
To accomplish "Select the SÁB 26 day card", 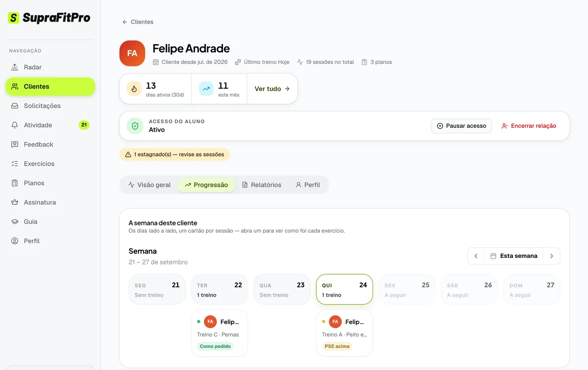I will (x=470, y=290).
